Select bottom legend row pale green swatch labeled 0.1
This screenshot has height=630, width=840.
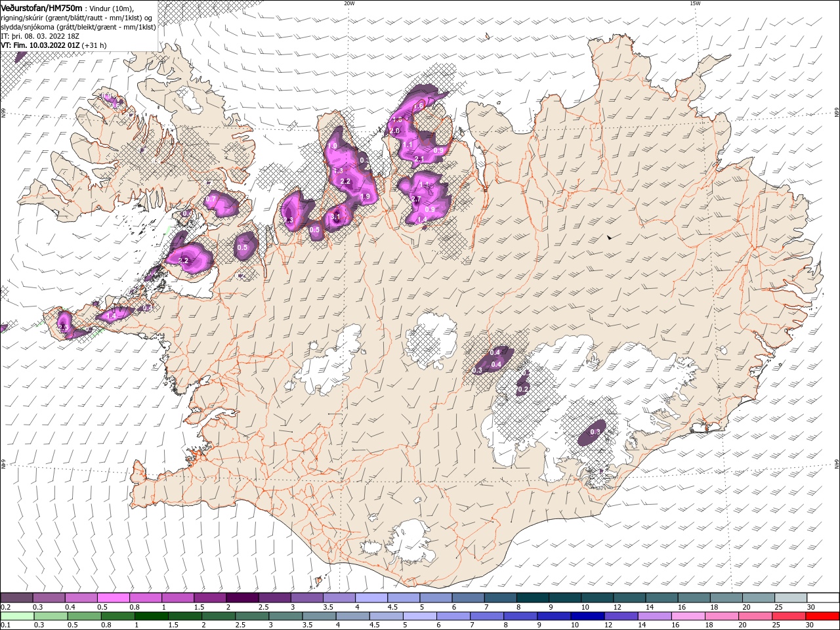[x=17, y=616]
